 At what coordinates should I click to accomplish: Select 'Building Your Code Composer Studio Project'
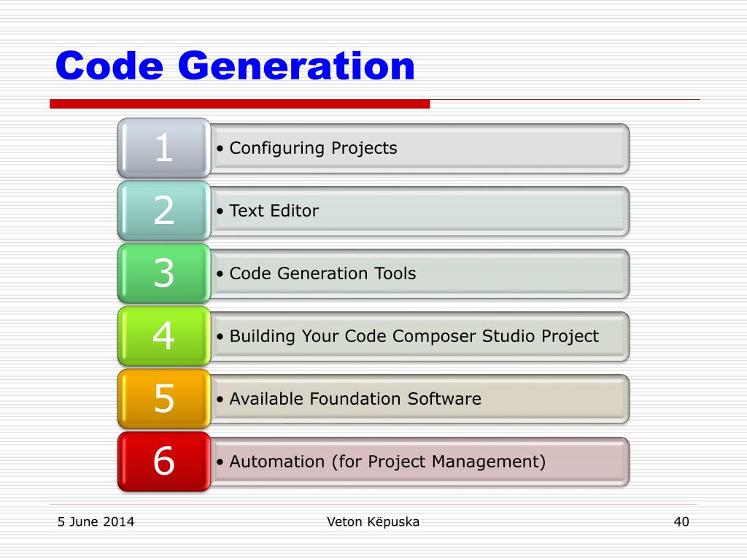419,336
